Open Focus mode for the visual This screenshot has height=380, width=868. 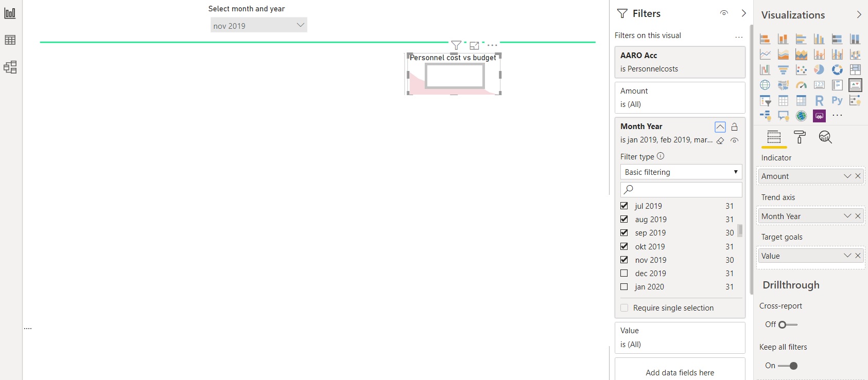[x=474, y=45]
